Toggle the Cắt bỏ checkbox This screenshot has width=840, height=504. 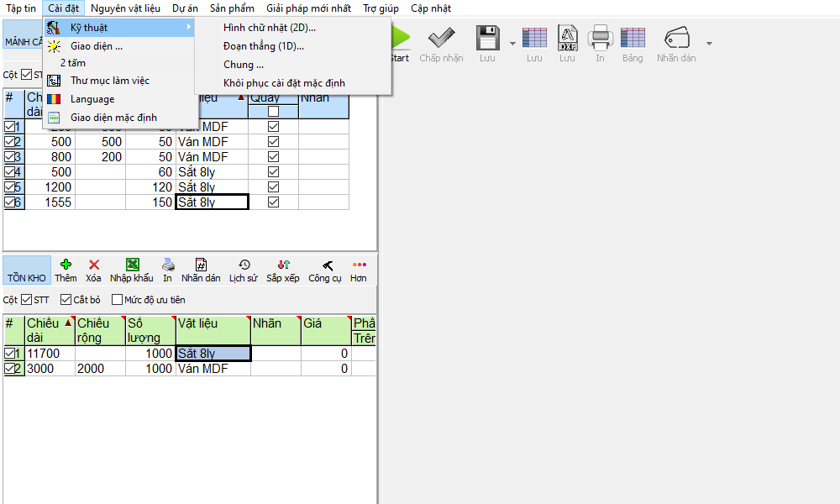[x=66, y=300]
